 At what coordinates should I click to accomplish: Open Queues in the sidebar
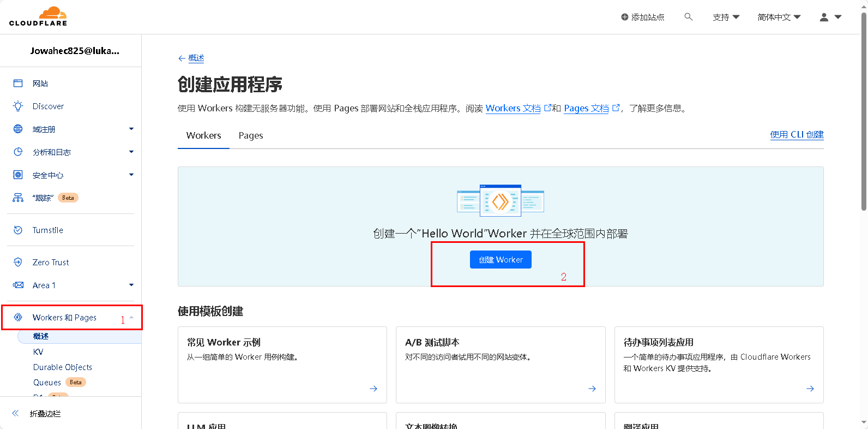47,383
